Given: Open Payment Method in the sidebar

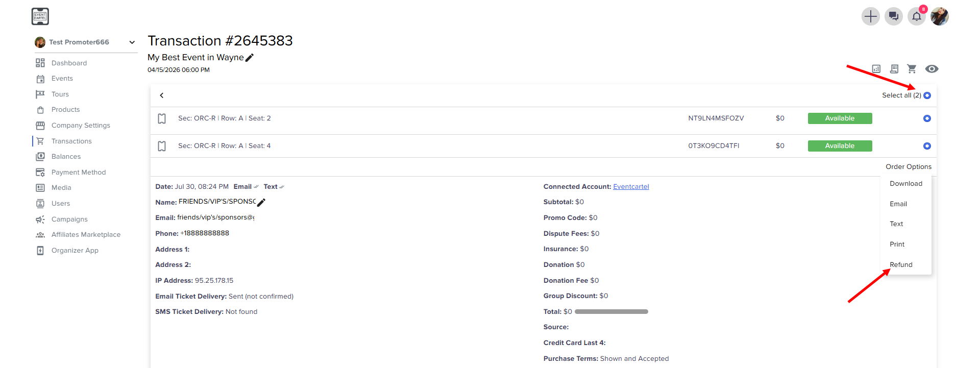Looking at the screenshot, I should (79, 173).
